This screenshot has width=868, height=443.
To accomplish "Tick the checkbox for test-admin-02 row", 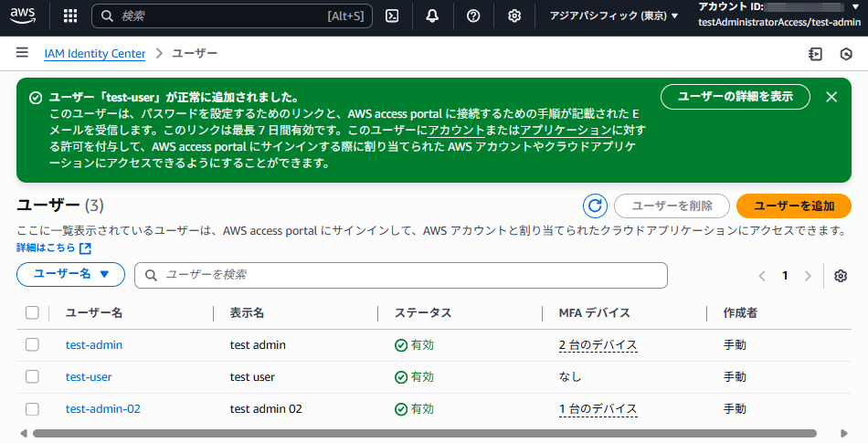I will (32, 408).
